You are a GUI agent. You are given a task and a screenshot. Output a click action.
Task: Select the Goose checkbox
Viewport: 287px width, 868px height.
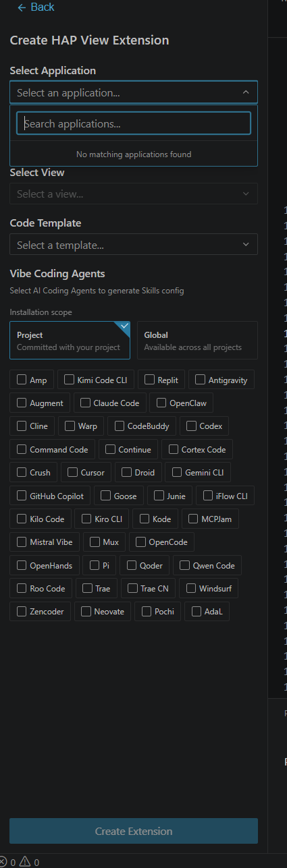(106, 496)
